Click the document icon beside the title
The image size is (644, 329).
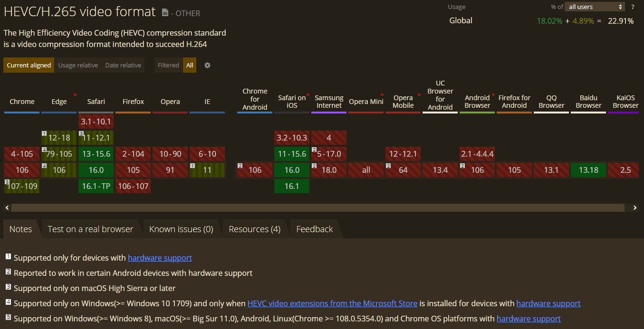(x=165, y=13)
